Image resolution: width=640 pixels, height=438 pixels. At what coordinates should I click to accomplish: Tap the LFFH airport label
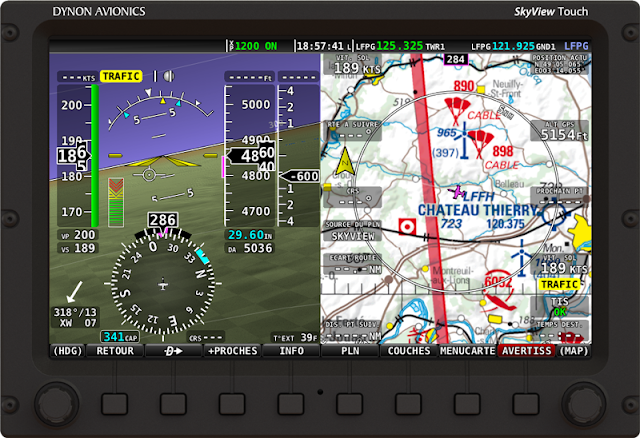(x=480, y=197)
